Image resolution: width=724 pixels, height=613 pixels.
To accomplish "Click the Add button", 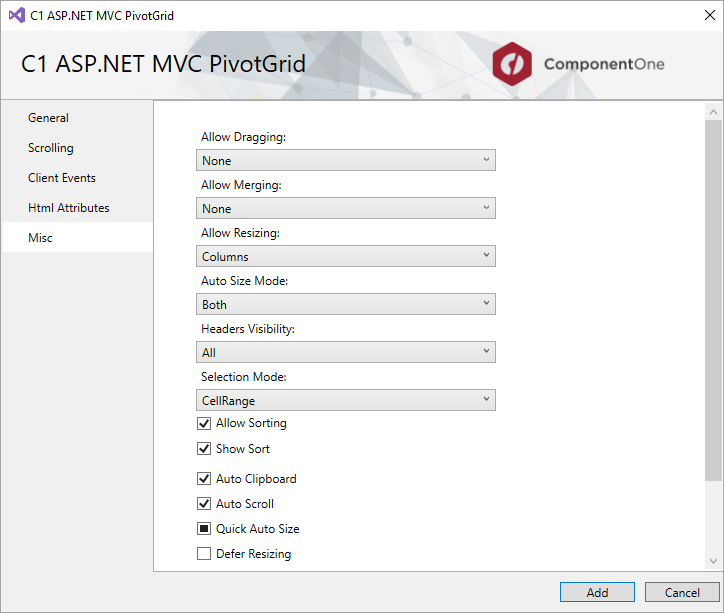I will coord(597,592).
